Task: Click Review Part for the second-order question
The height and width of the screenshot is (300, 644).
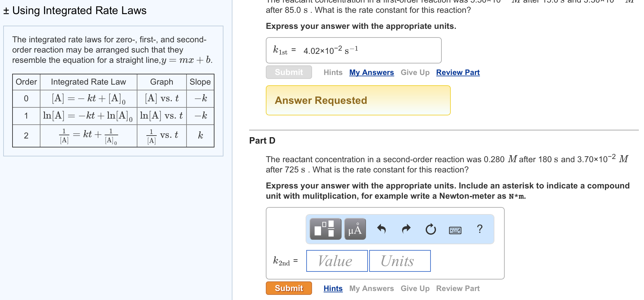Action: click(458, 288)
